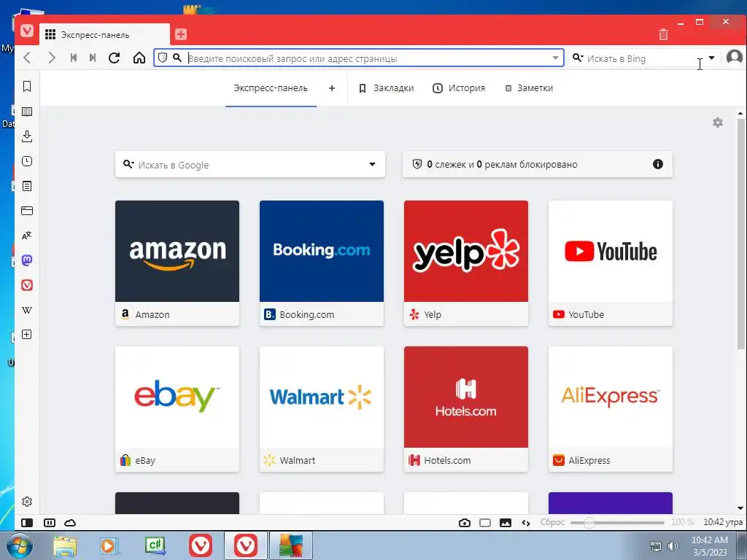747x560 pixels.
Task: Open the Windows Start menu
Action: [19, 545]
